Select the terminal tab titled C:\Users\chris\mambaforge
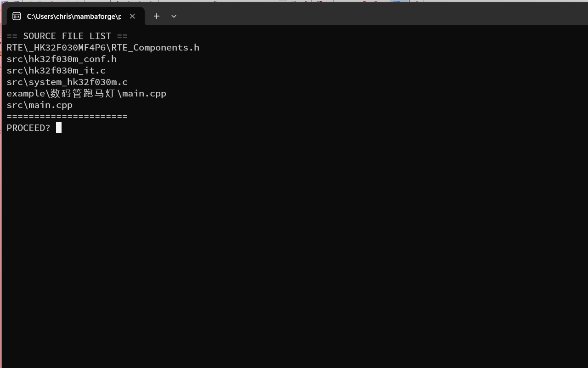 pos(75,16)
